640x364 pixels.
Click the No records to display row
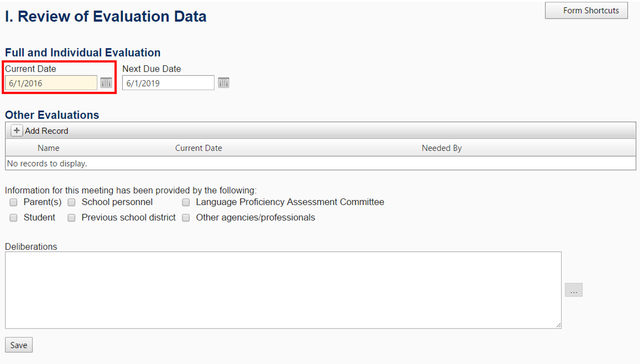pos(47,163)
